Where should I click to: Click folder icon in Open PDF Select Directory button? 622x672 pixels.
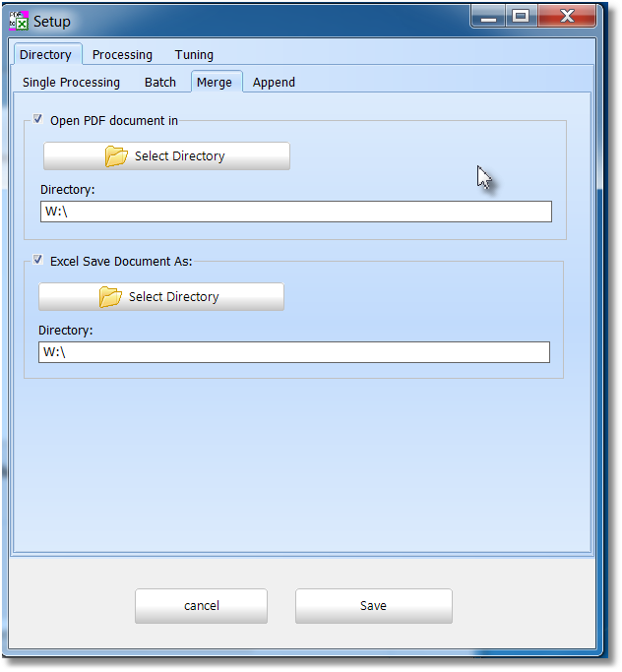point(116,156)
